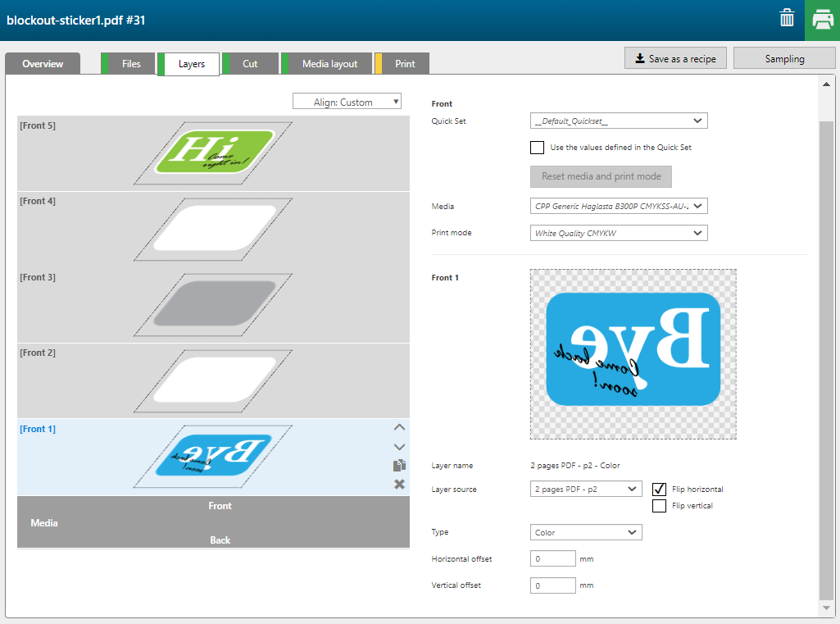The height and width of the screenshot is (624, 840).
Task: Delete the Front 1 layer with X
Action: point(399,485)
